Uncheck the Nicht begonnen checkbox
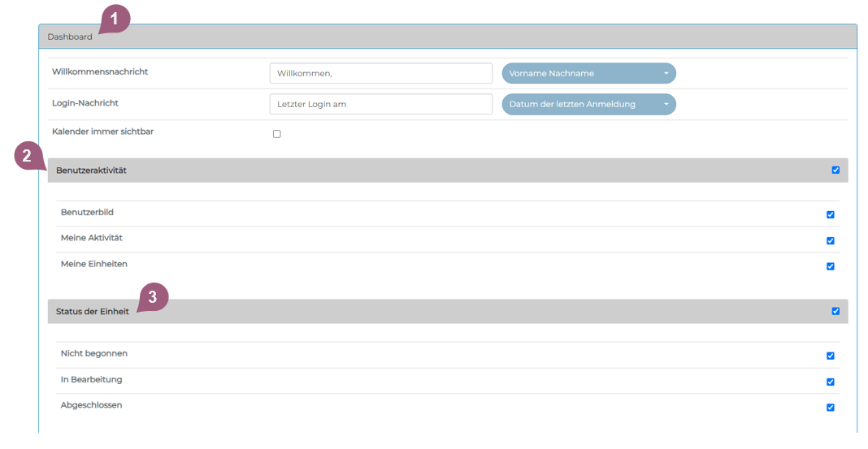Viewport: 868px width, 449px height. 831,356
